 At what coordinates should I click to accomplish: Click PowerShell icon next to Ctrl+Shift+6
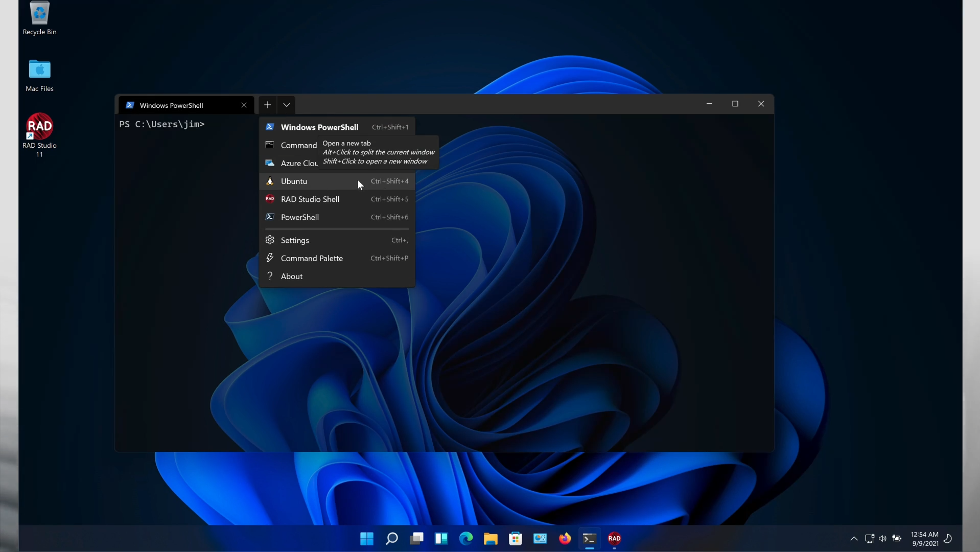(270, 217)
